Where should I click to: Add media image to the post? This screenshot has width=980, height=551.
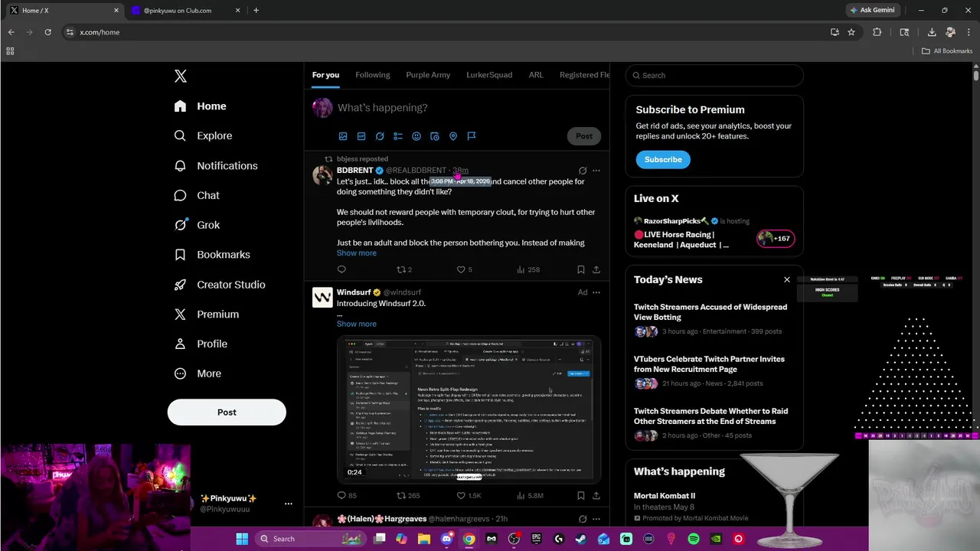(x=343, y=136)
